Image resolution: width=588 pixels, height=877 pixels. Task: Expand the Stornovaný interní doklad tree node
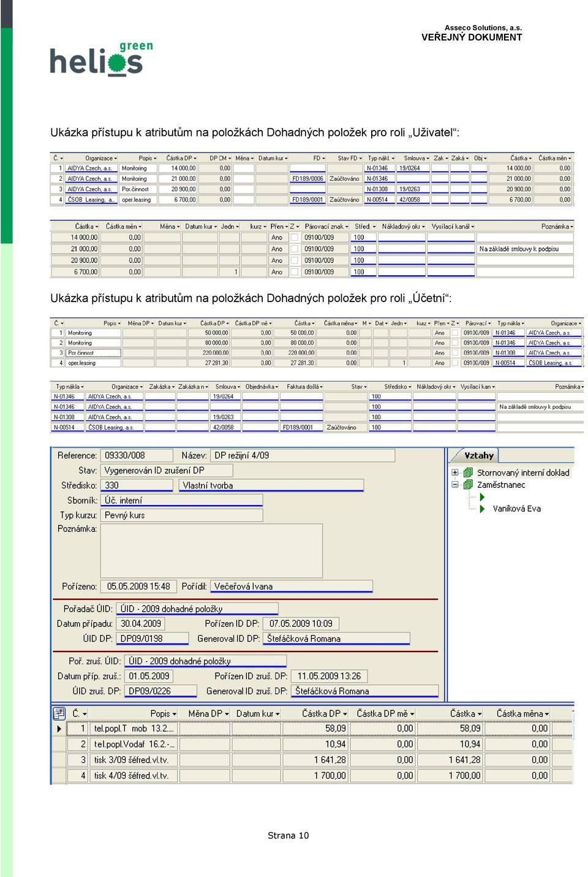point(455,473)
